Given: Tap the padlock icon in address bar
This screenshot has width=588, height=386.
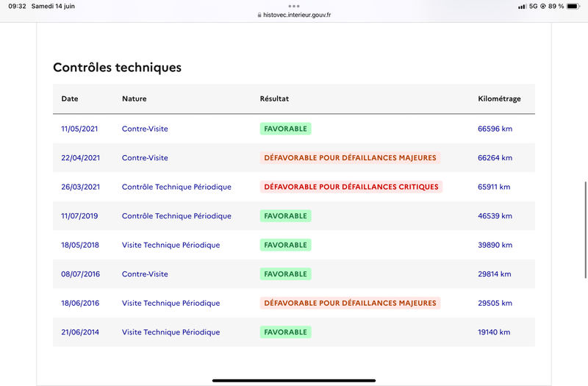Looking at the screenshot, I should (259, 15).
